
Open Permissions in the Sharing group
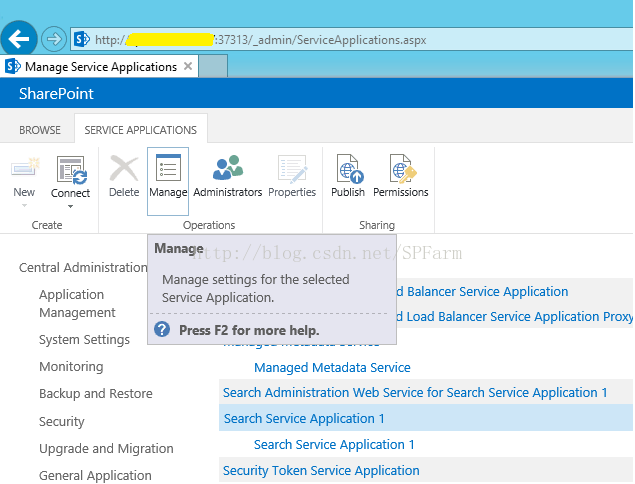tap(401, 176)
